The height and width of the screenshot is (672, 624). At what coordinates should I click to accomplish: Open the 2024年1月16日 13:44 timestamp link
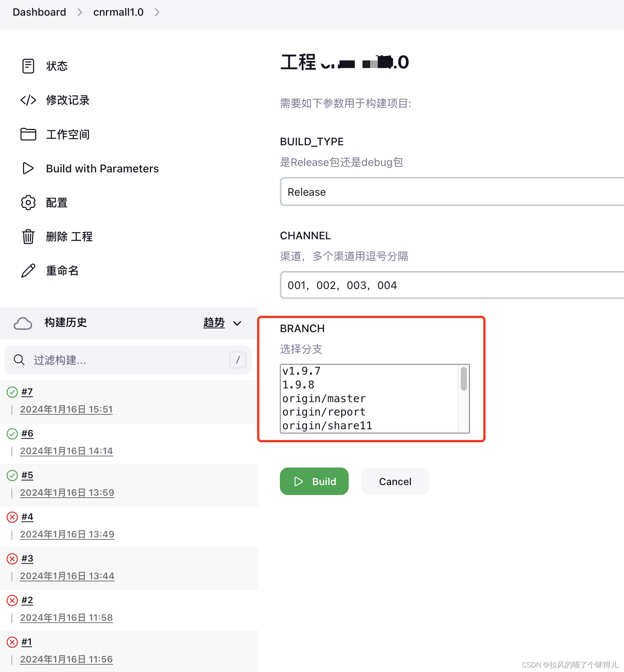(x=67, y=576)
